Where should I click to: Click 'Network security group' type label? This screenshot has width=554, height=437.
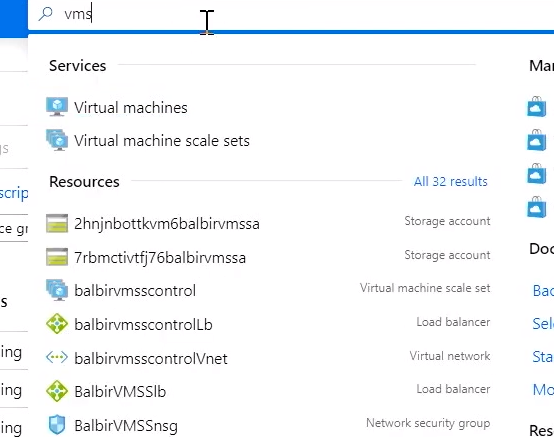(428, 423)
